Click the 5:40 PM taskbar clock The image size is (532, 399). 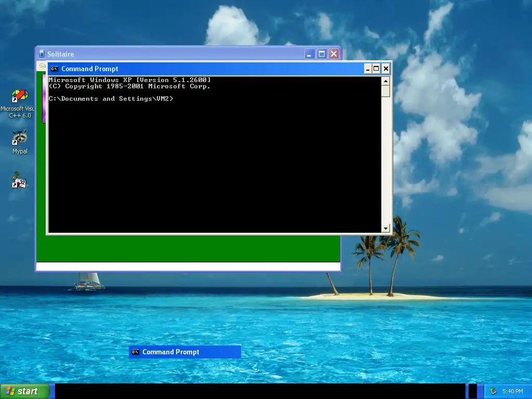pyautogui.click(x=512, y=391)
